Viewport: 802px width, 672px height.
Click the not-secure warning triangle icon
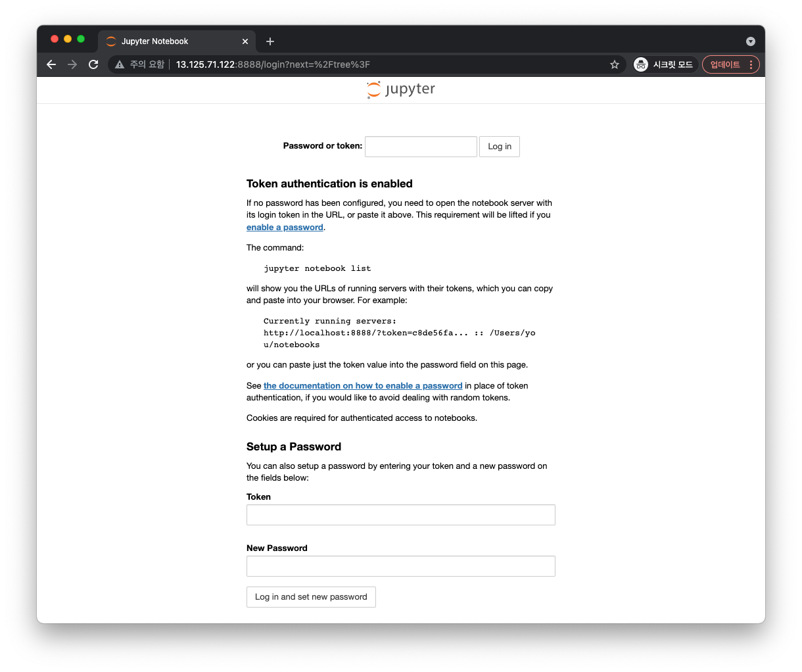[x=120, y=64]
